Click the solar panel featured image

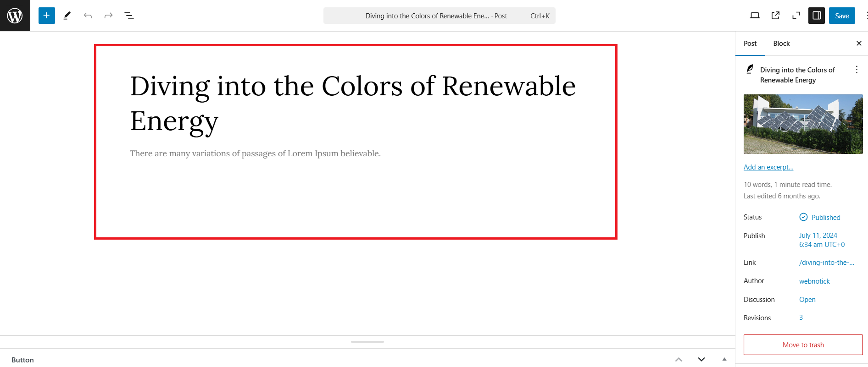[803, 124]
